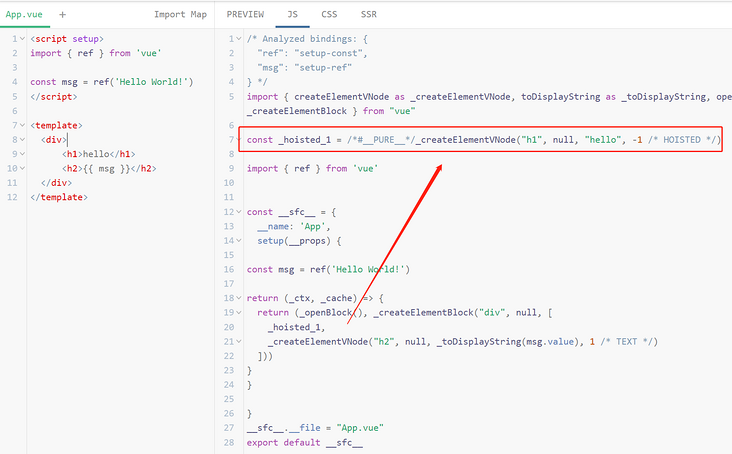Collapse the h2 fold at line 10 in App.vue

tap(22, 168)
